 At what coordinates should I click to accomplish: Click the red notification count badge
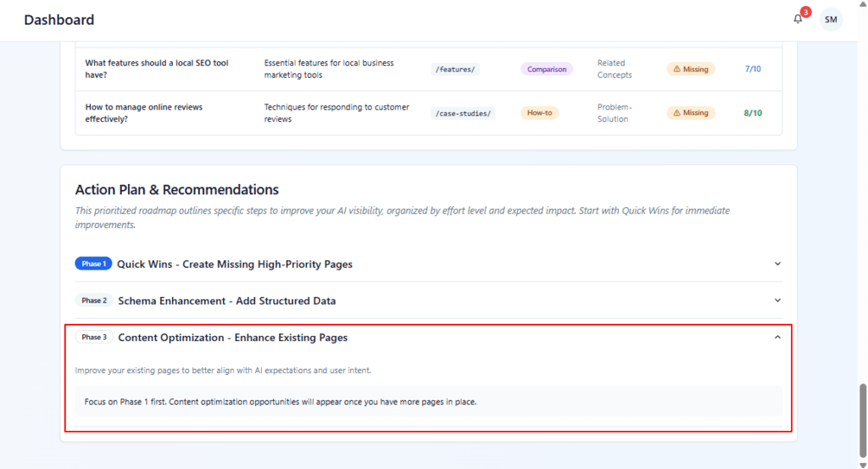pos(805,12)
